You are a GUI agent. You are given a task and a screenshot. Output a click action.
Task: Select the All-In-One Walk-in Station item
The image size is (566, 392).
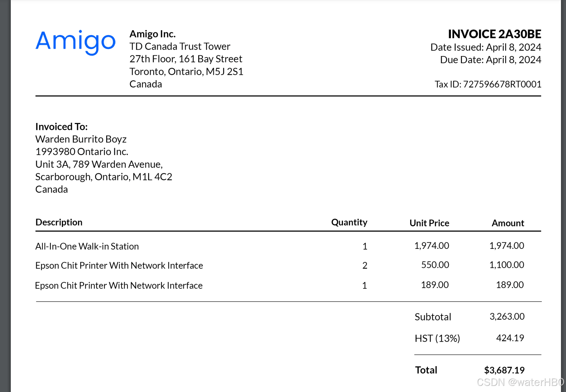coord(87,246)
